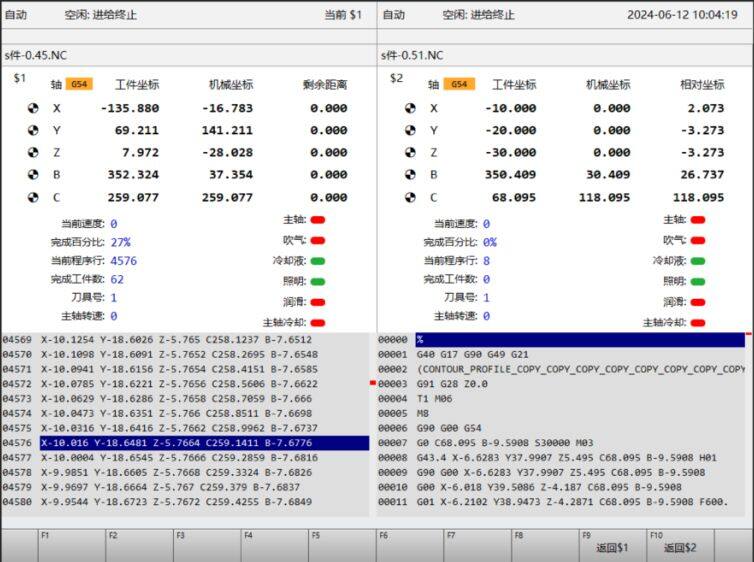Click the red marker beside line 00003
This screenshot has height=562, width=754.
coord(373,383)
